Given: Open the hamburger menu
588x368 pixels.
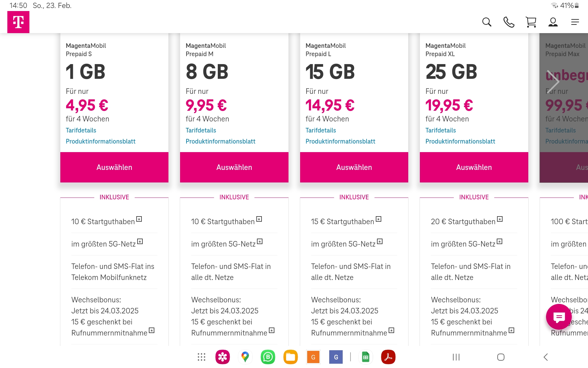Looking at the screenshot, I should click(575, 22).
